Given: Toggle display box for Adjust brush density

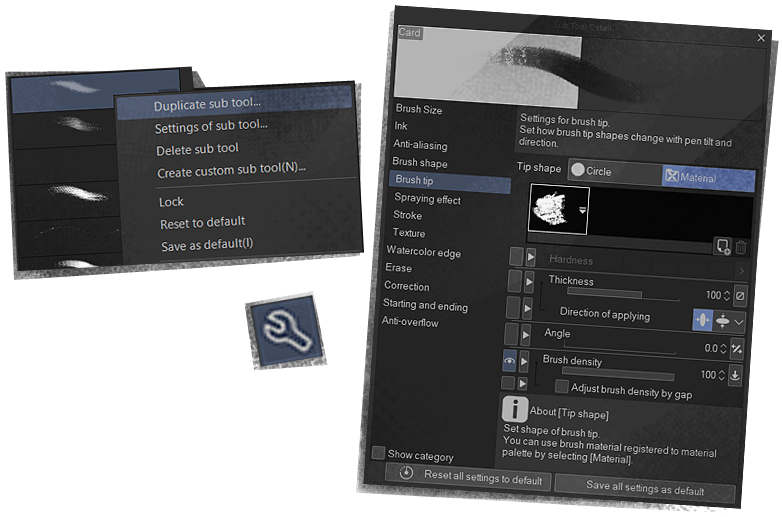Looking at the screenshot, I should (508, 383).
